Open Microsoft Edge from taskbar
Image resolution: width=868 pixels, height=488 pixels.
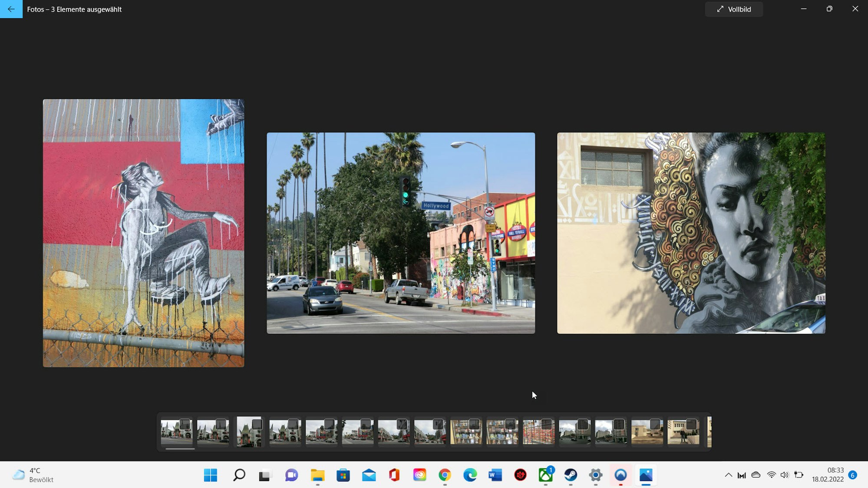pyautogui.click(x=470, y=475)
